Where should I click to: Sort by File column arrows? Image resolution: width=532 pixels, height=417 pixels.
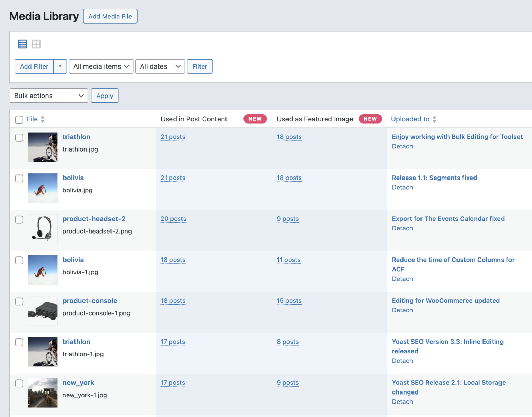tap(43, 119)
